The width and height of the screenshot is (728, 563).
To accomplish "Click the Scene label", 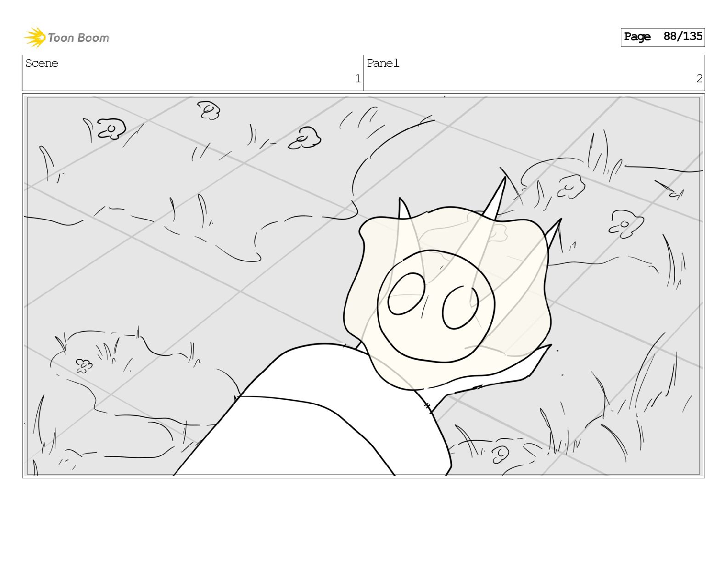I will [x=42, y=63].
